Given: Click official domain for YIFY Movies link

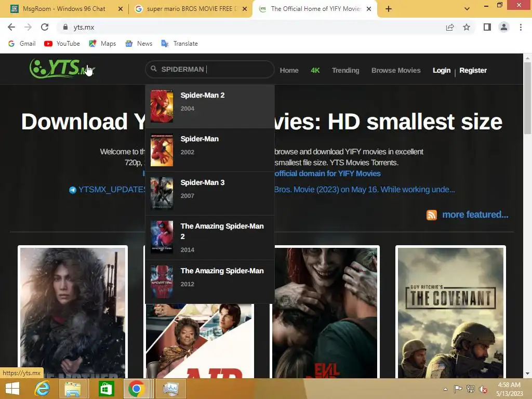Looking at the screenshot, I should 327,174.
